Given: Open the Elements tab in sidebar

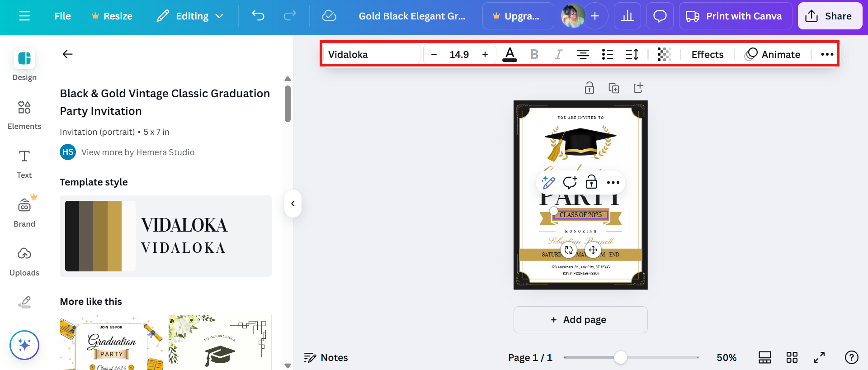Looking at the screenshot, I should point(24,115).
